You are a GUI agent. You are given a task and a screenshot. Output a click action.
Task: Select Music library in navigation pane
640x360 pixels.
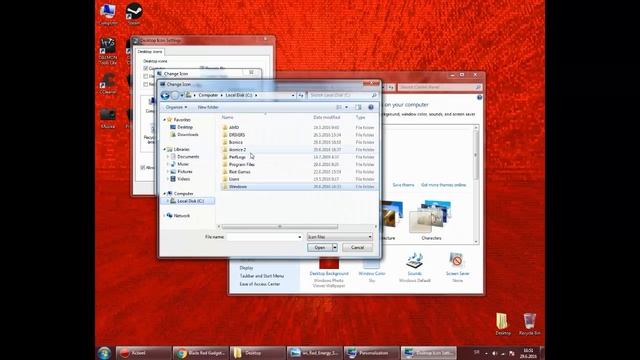(183, 164)
